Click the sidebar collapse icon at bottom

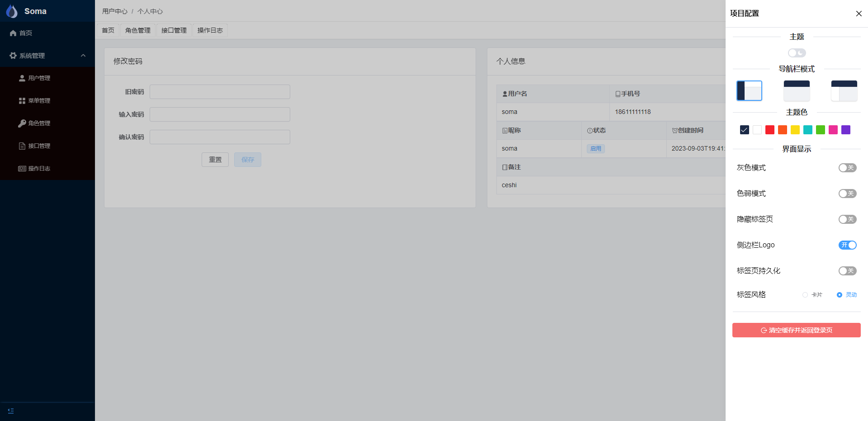coord(11,411)
